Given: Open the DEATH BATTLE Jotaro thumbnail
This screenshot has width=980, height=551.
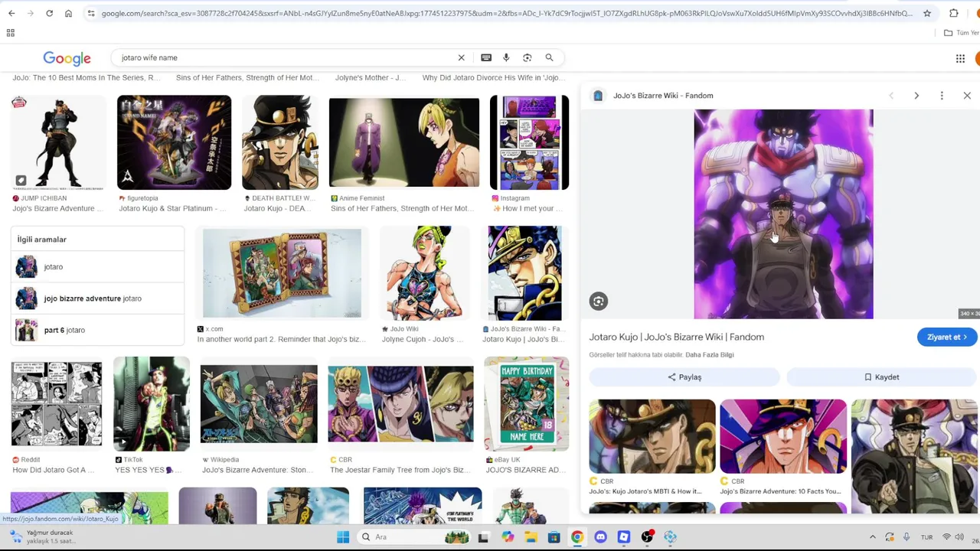Looking at the screenshot, I should (x=280, y=143).
